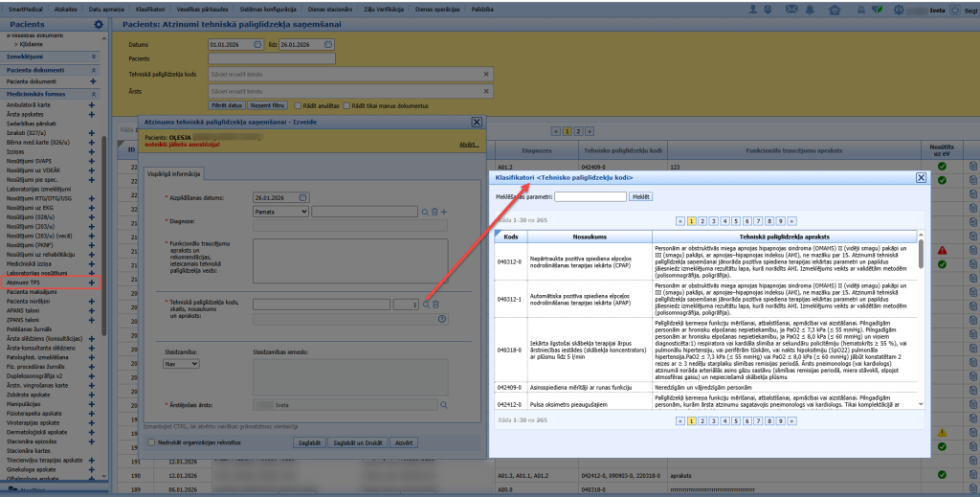Open the Pamata diagnosis type dropdown
The width and height of the screenshot is (980, 497).
pos(280,212)
